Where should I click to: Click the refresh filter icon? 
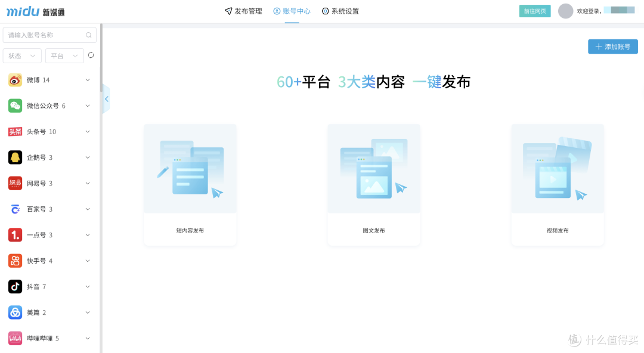[x=91, y=55]
